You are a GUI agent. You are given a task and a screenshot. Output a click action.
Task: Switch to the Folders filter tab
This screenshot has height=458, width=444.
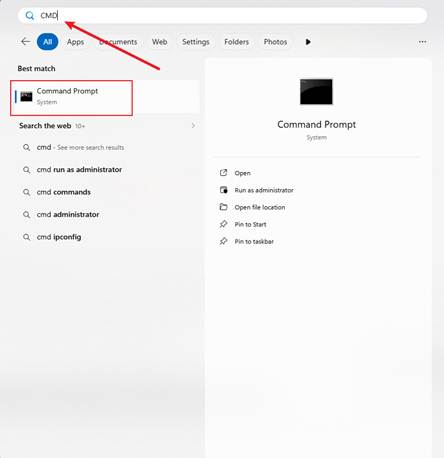237,42
